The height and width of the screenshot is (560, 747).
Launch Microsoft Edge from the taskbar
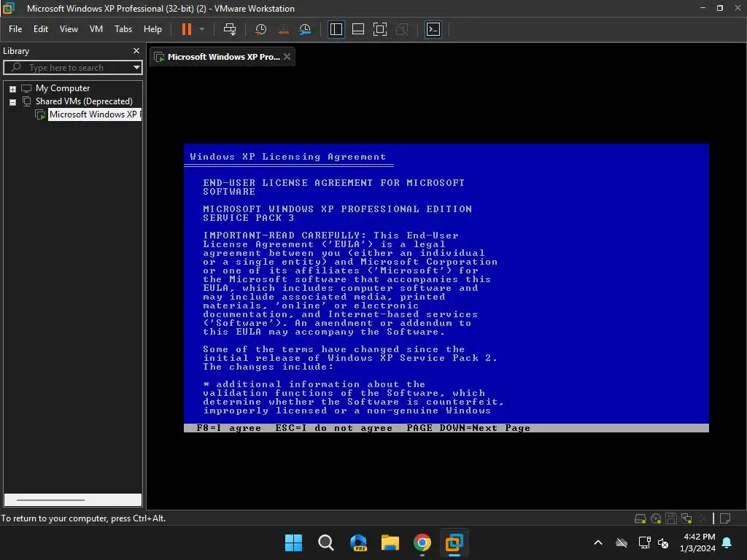(358, 542)
